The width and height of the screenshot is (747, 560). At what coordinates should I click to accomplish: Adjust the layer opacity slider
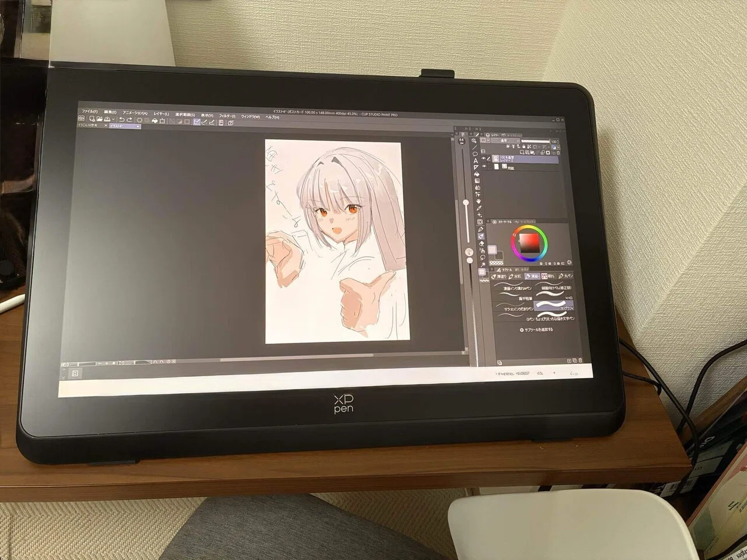(535, 141)
